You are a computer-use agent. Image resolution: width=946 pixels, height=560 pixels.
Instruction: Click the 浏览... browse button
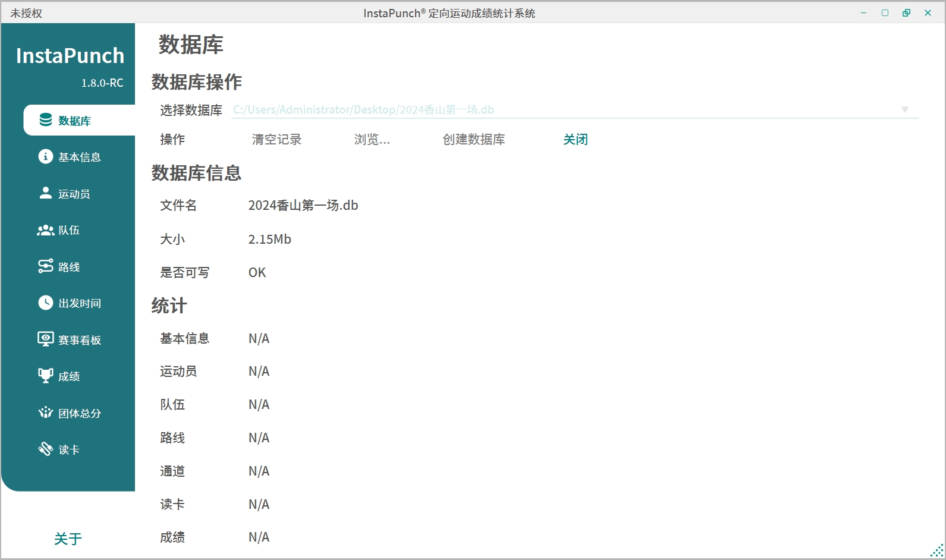[372, 140]
